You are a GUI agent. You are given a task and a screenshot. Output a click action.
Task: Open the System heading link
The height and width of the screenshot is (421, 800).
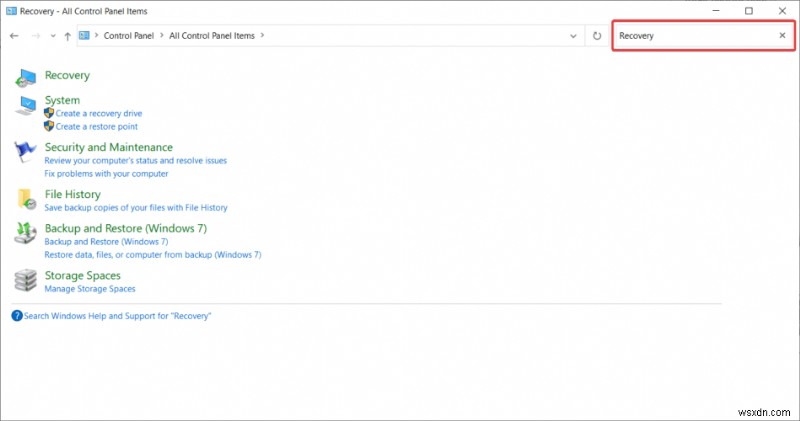pos(62,100)
